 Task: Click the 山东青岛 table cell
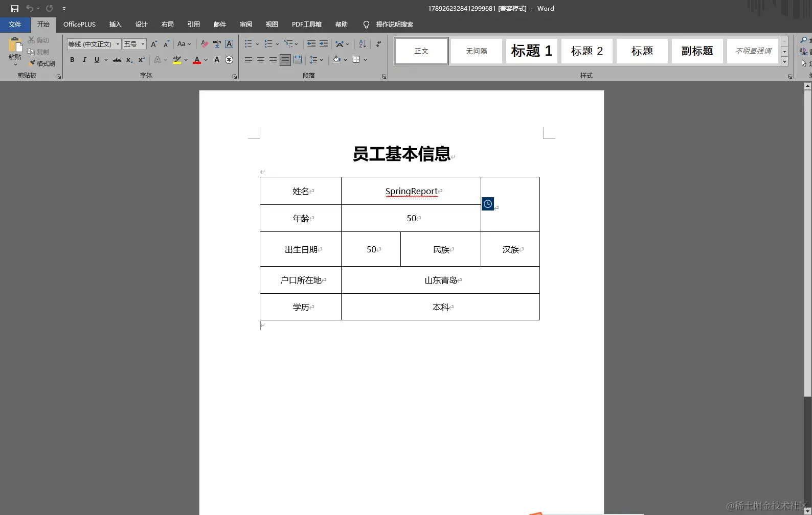click(x=440, y=280)
